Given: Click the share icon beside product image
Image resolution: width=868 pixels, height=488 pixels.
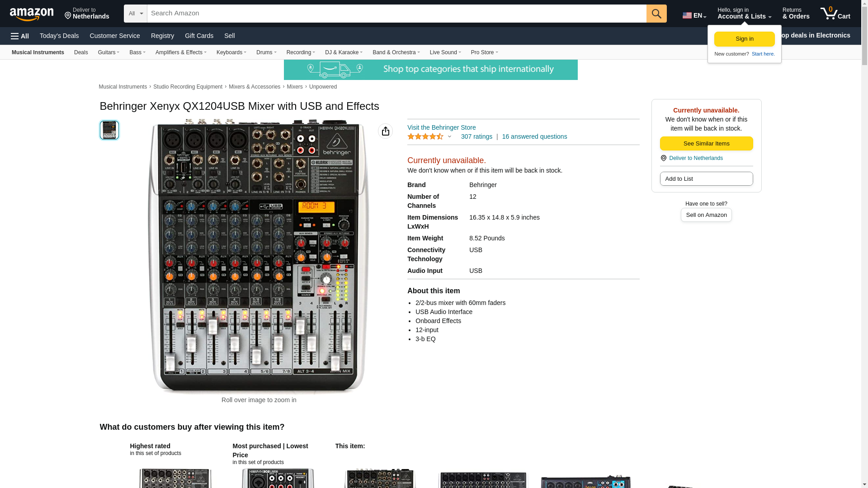Looking at the screenshot, I should (385, 131).
